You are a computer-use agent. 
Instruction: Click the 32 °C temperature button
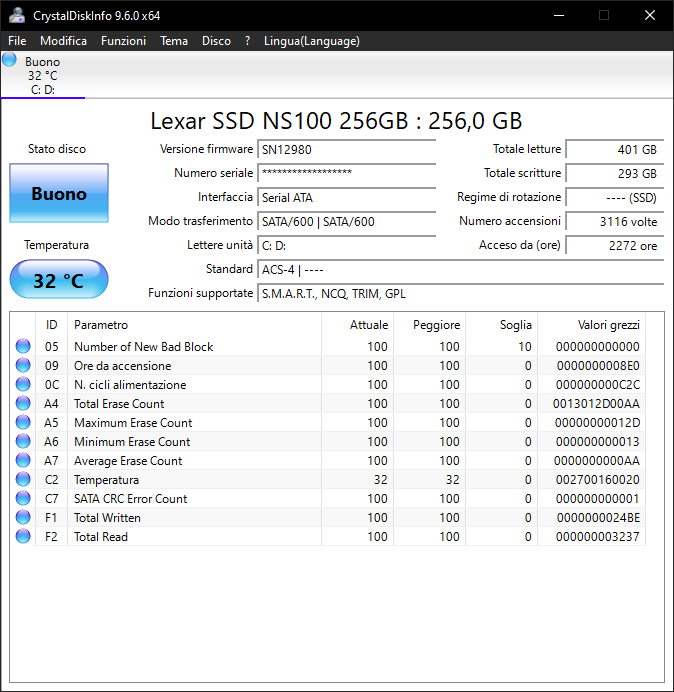tap(59, 280)
